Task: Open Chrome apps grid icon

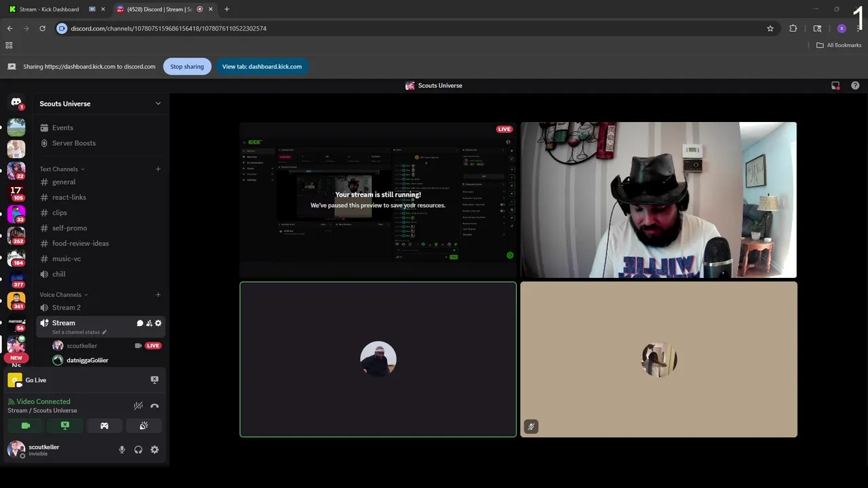Action: point(9,45)
